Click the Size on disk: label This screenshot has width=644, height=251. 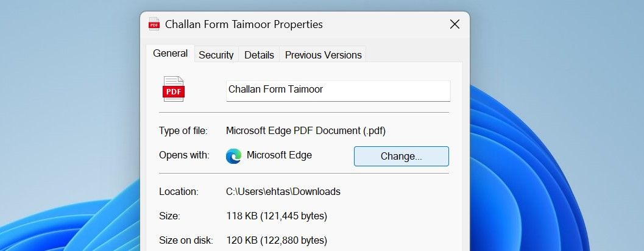pos(186,240)
